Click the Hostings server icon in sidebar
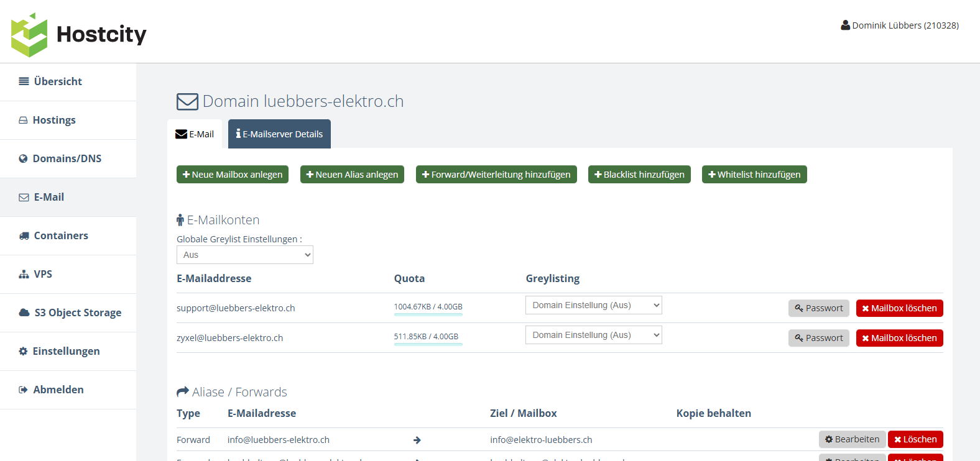 tap(23, 120)
